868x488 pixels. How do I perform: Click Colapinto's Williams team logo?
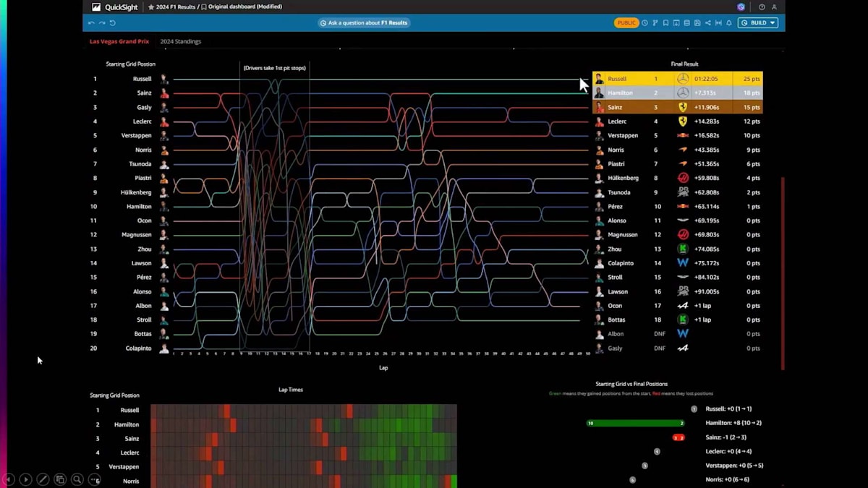[x=683, y=263]
